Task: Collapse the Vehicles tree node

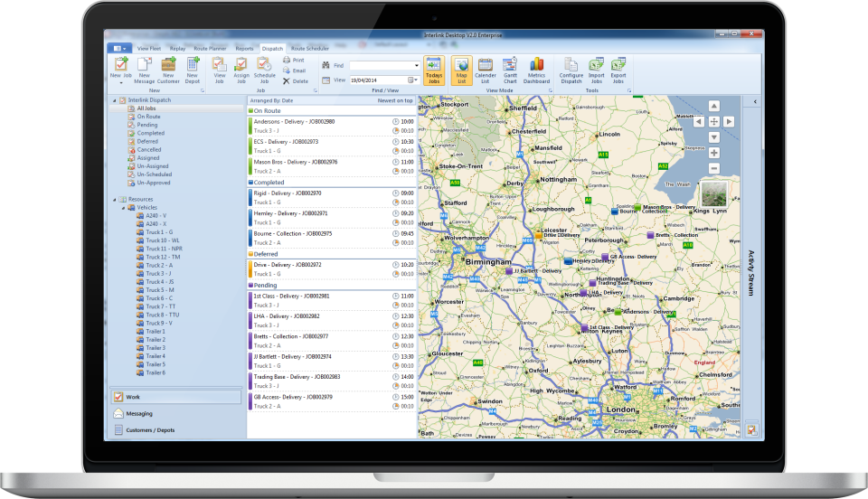Action: pos(121,207)
